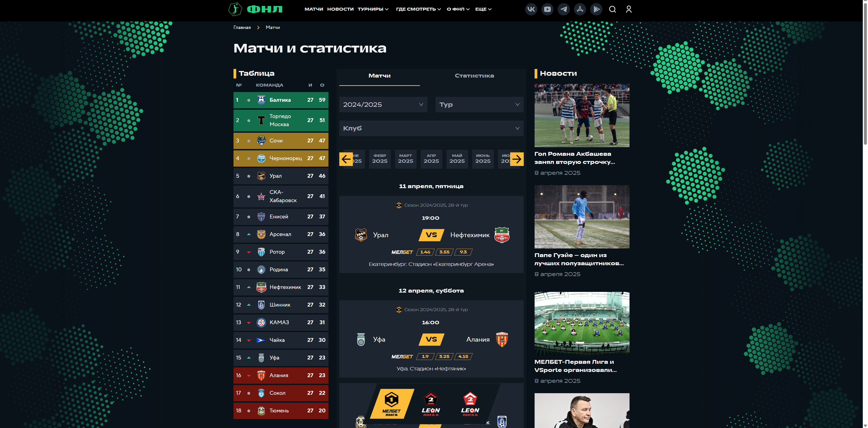Go to Главная breadcrumb link
The height and width of the screenshot is (428, 868).
(242, 27)
